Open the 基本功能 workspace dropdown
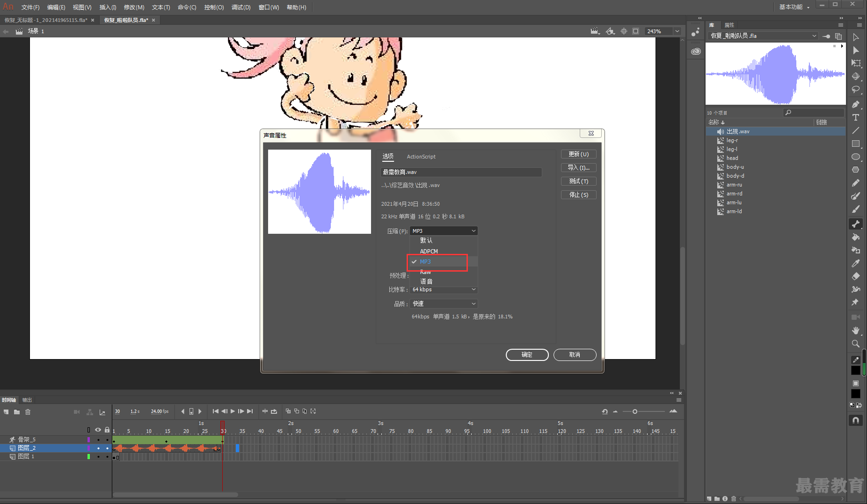867x504 pixels. [794, 7]
